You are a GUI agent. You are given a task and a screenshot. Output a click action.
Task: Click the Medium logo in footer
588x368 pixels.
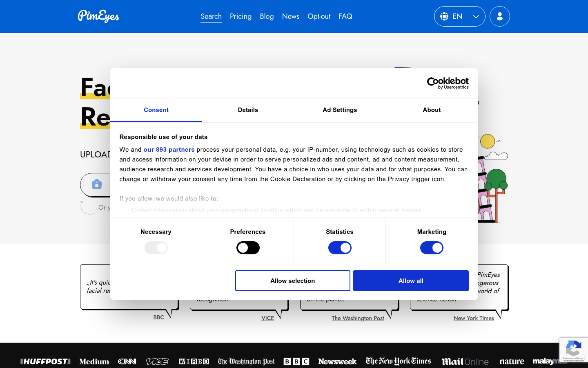94,361
